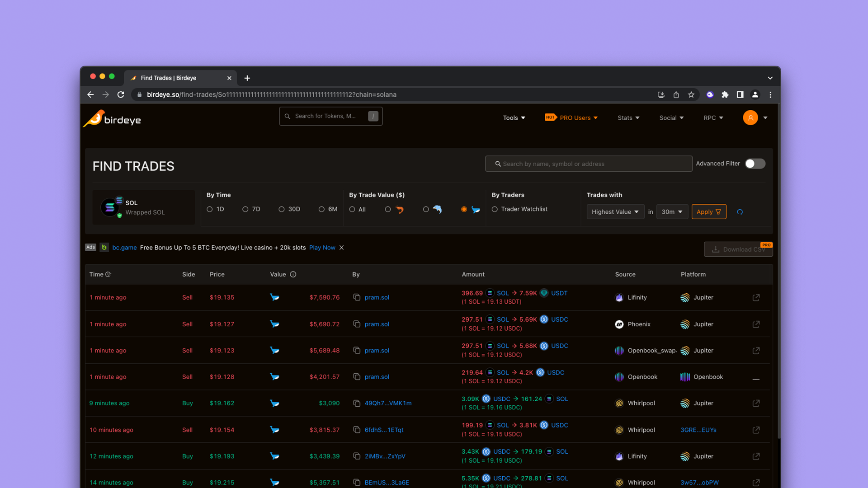Open the PRO Users menu

pyautogui.click(x=574, y=118)
